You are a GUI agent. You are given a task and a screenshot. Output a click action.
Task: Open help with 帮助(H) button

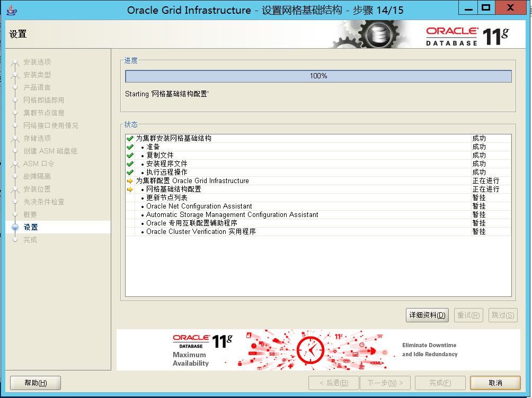(36, 383)
